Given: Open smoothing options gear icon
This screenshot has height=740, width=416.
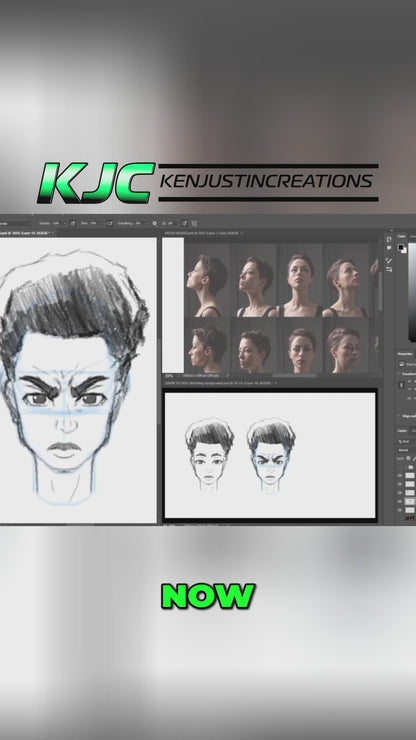Looking at the screenshot, I should tap(154, 223).
